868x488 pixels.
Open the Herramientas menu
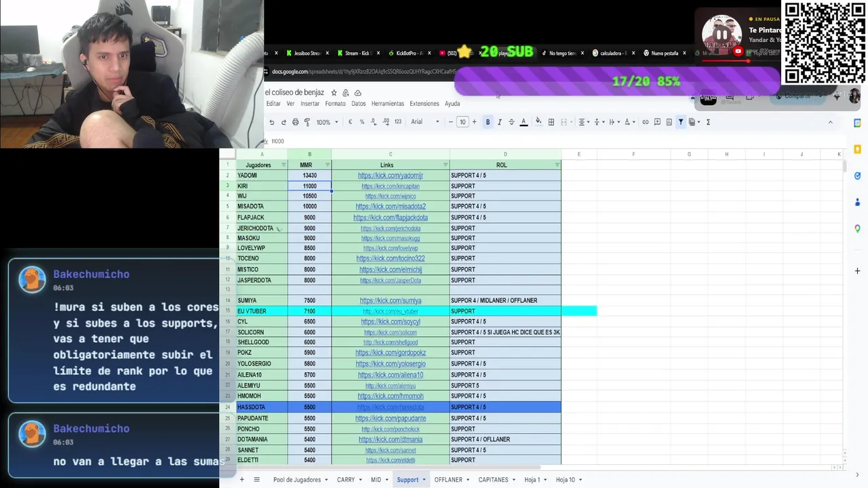(x=388, y=104)
